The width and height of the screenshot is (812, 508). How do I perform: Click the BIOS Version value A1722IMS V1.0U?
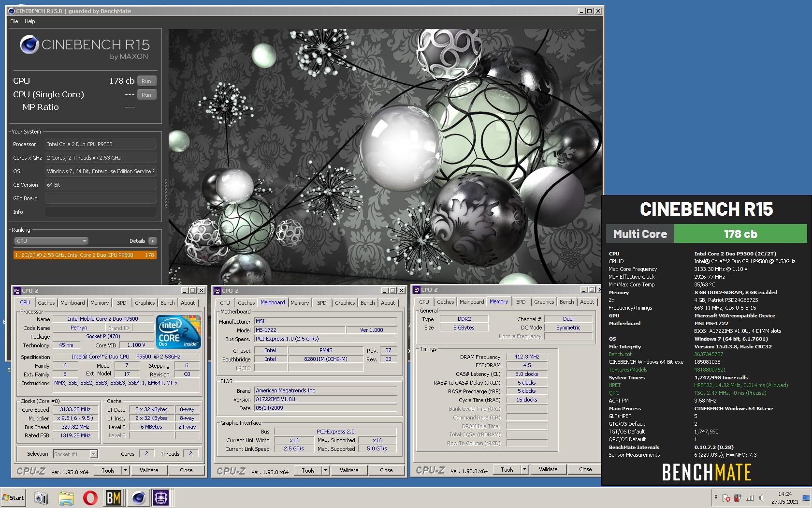325,399
